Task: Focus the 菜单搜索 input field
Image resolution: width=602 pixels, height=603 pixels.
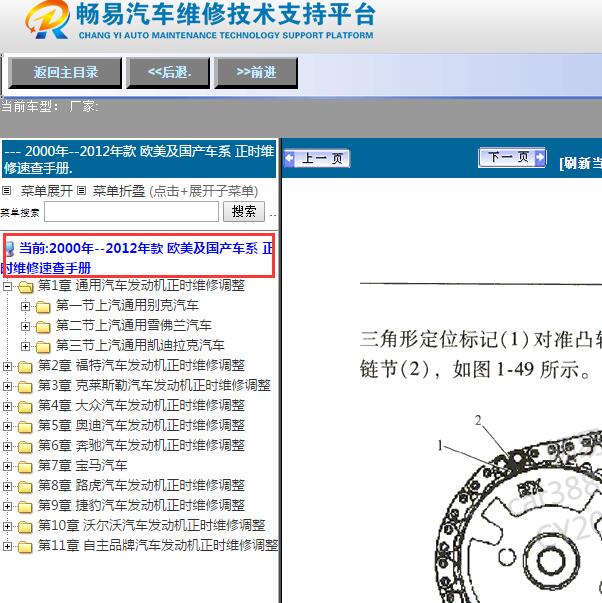Action: coord(131,212)
